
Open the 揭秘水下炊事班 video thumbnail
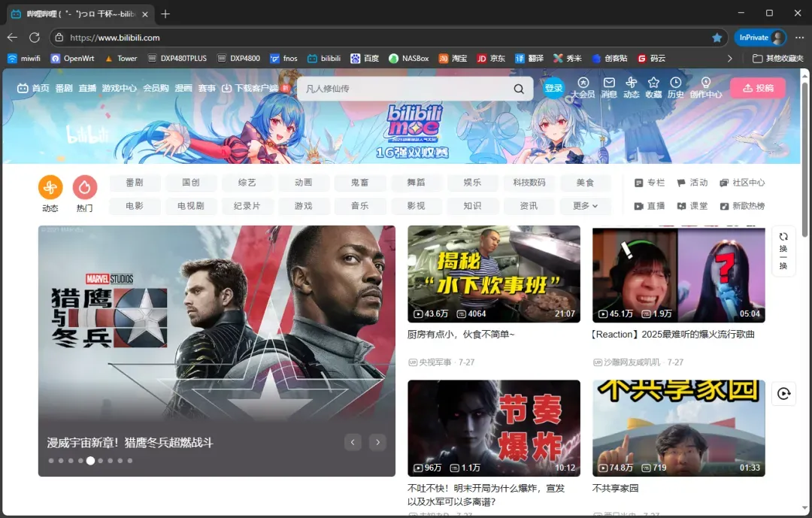click(x=493, y=274)
